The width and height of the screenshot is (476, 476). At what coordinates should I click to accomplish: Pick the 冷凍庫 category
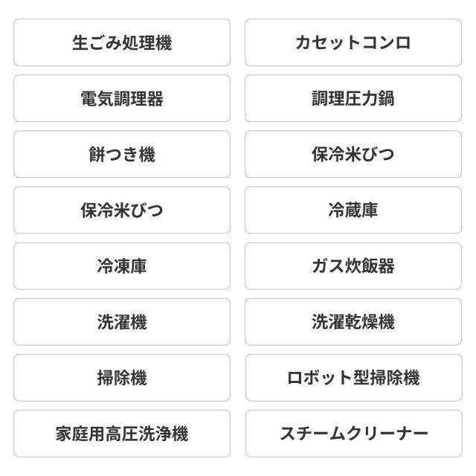pyautogui.click(x=122, y=266)
